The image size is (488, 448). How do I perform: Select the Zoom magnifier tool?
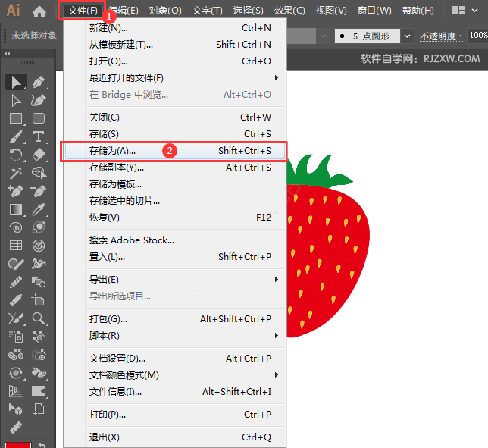click(39, 318)
